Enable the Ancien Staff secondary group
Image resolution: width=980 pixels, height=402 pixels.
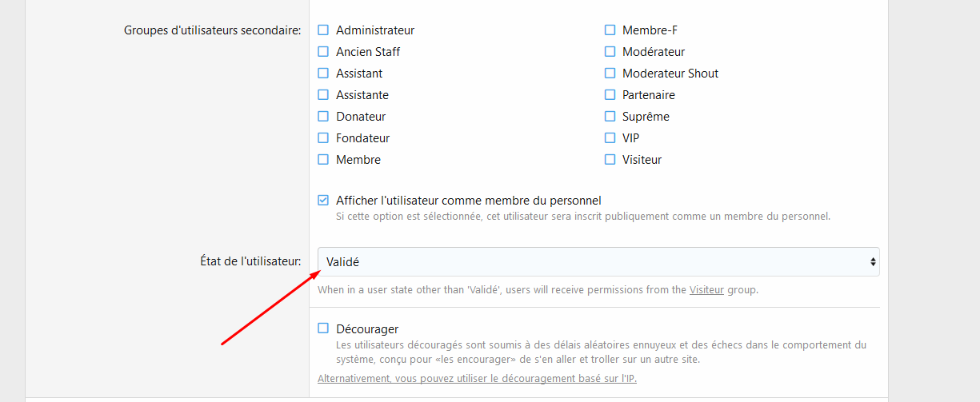[x=323, y=52]
